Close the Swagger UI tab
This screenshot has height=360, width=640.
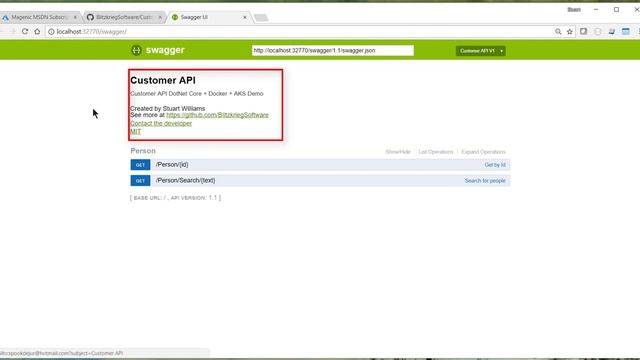pyautogui.click(x=245, y=17)
